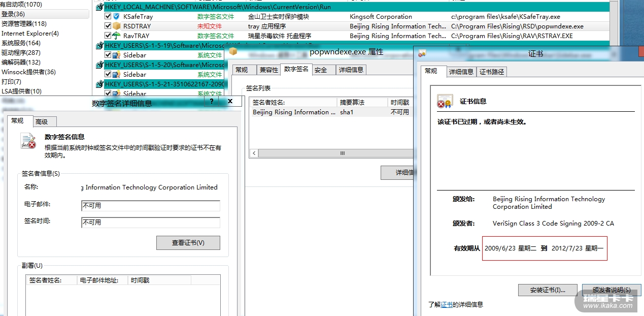This screenshot has width=644, height=316.
Task: Select Internet Explorer(4) category
Action: point(30,34)
